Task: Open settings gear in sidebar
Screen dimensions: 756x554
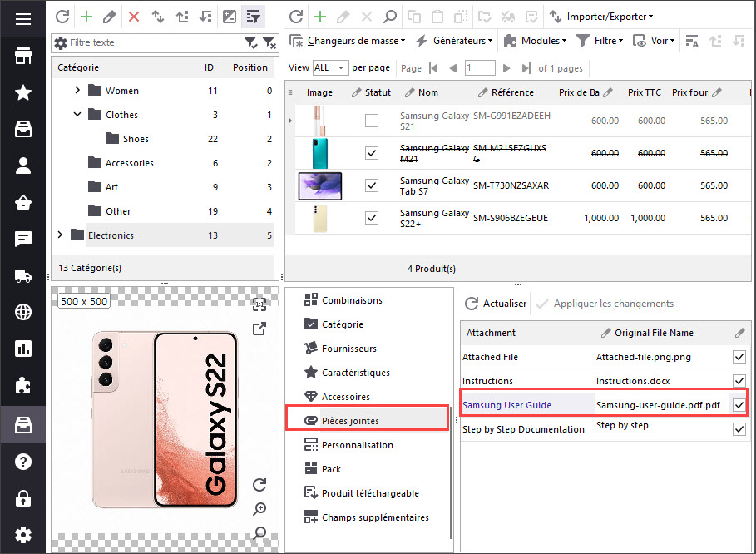Action: [x=22, y=535]
